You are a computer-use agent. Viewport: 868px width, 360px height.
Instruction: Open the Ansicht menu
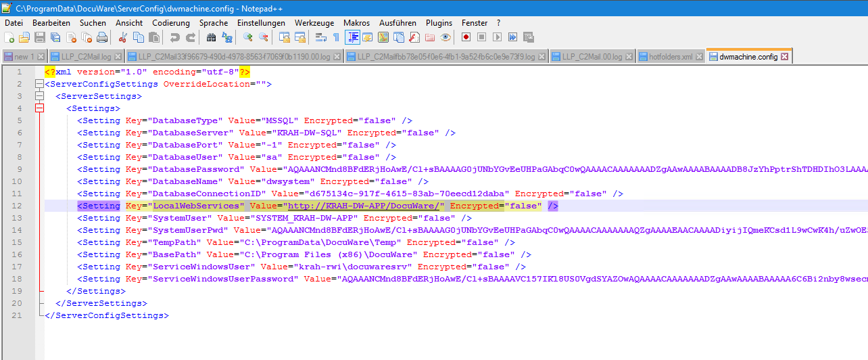pos(129,23)
